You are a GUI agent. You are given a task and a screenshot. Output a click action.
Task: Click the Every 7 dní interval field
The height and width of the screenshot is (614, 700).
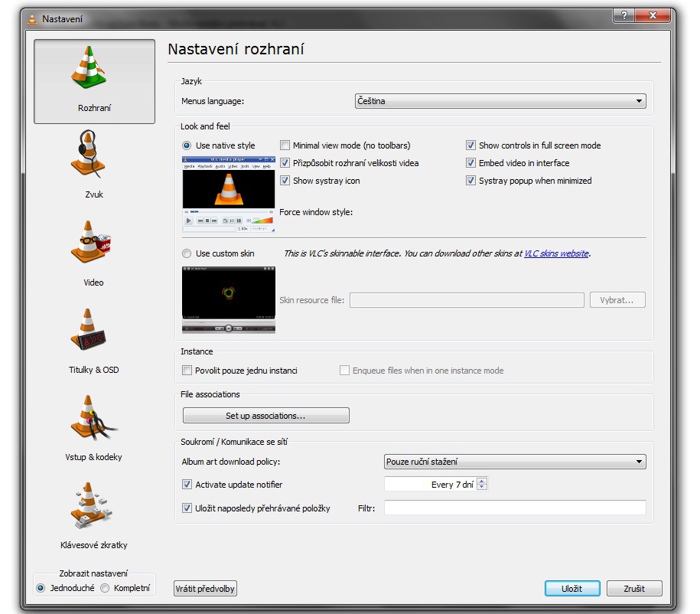pos(431,485)
